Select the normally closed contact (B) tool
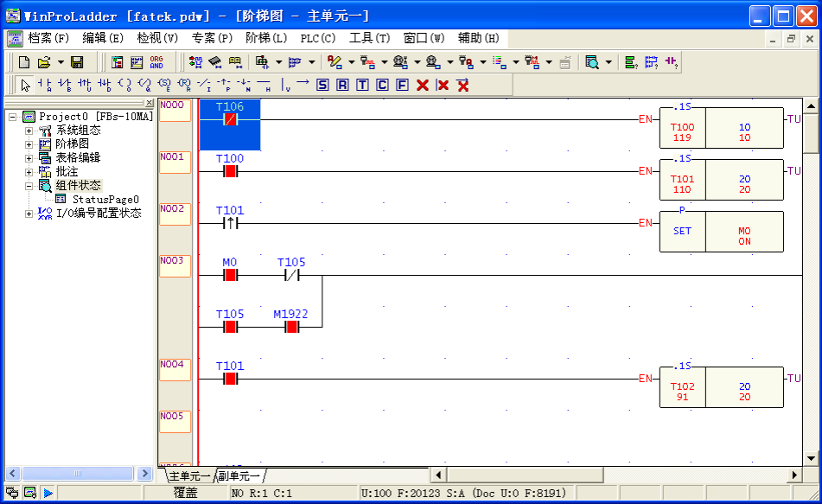The width and height of the screenshot is (822, 504). 64,85
